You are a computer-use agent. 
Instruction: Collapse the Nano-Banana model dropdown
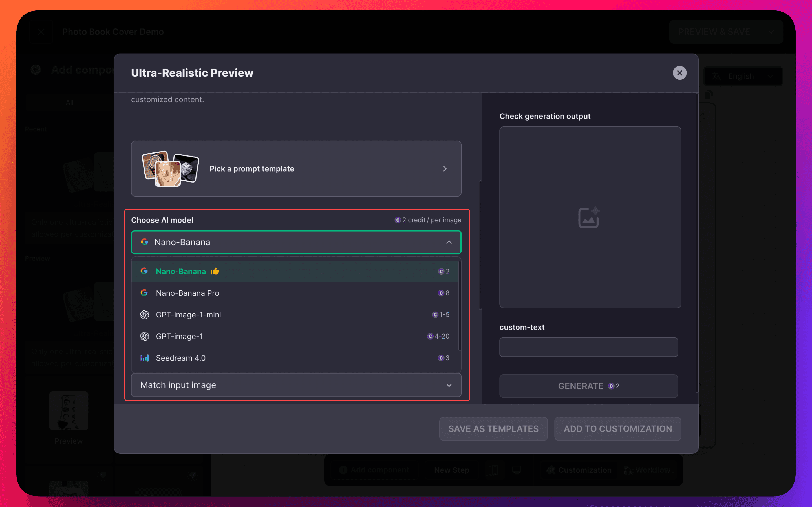point(449,242)
